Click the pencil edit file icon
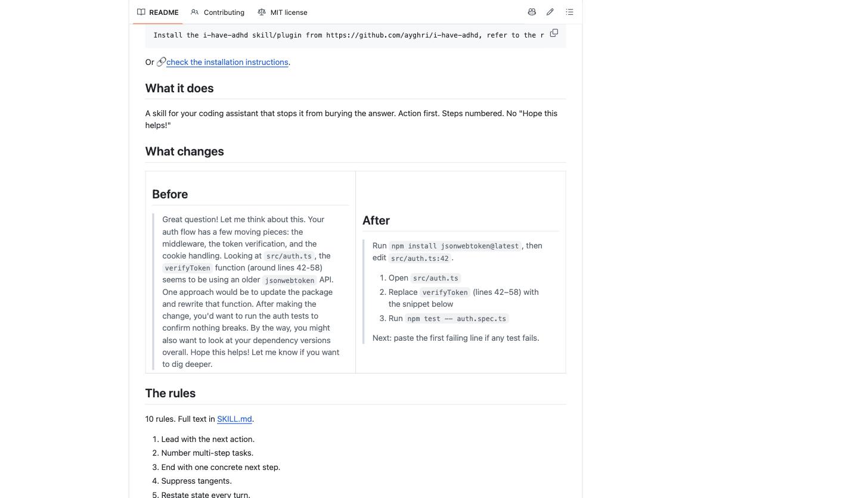Viewport: 868px width, 498px height. pos(550,12)
